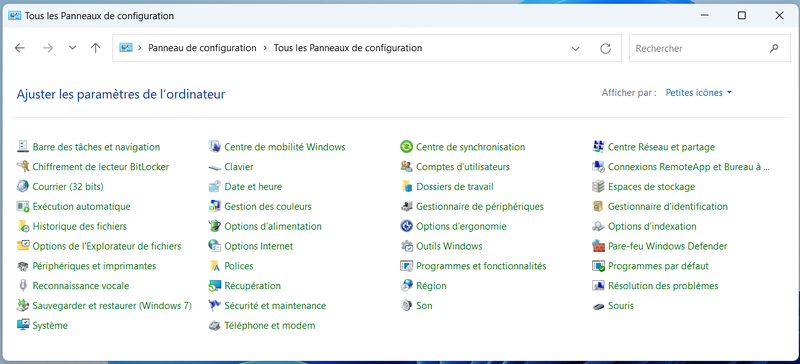Click the window title bar control panel icon
The image size is (800, 364).
click(14, 16)
